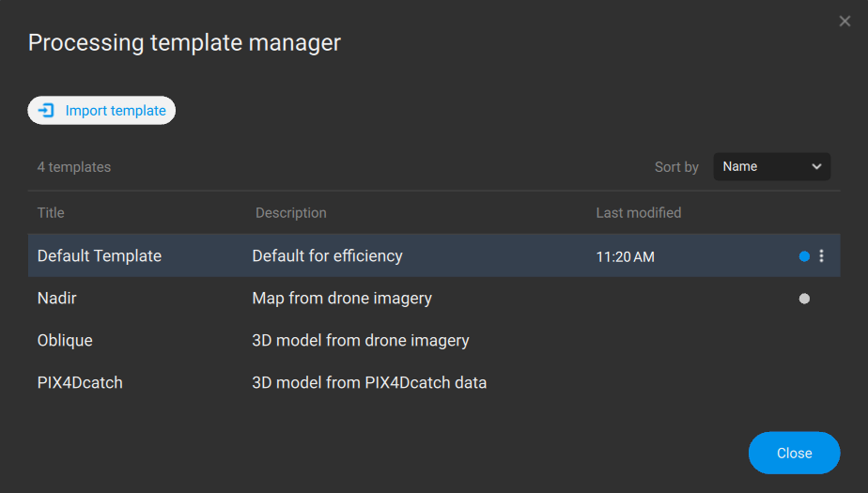Screen dimensions: 868x493
Task: Click the chevron arrow in the Sort dropdown
Action: point(815,166)
